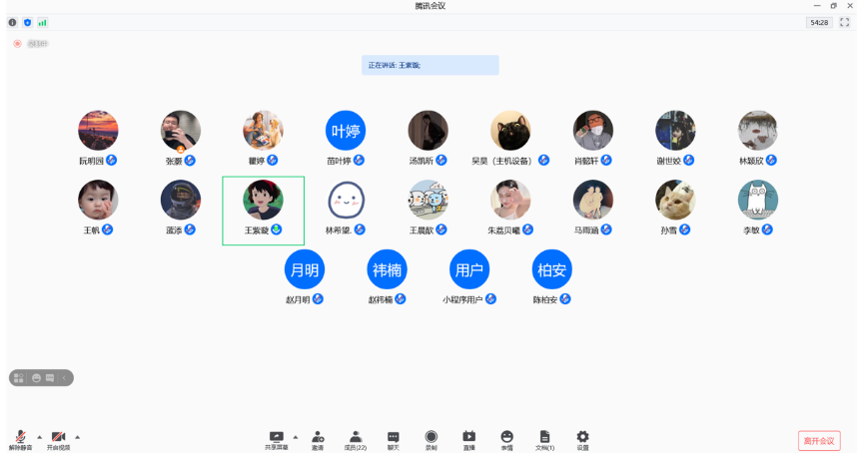Click the 正在讲话 speaker banner
The width and height of the screenshot is (868, 453).
point(430,65)
